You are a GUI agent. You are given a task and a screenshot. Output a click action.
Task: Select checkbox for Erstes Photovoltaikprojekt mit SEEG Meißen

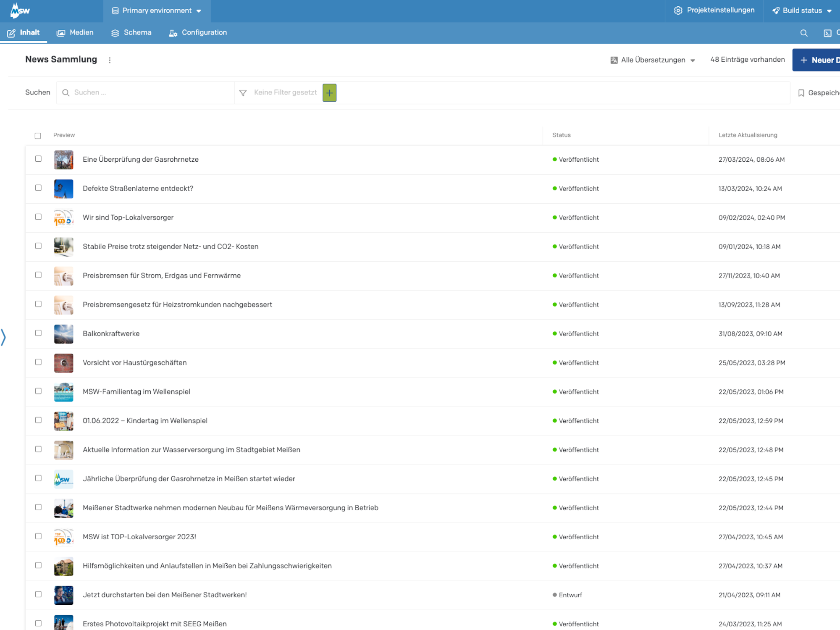tap(38, 623)
